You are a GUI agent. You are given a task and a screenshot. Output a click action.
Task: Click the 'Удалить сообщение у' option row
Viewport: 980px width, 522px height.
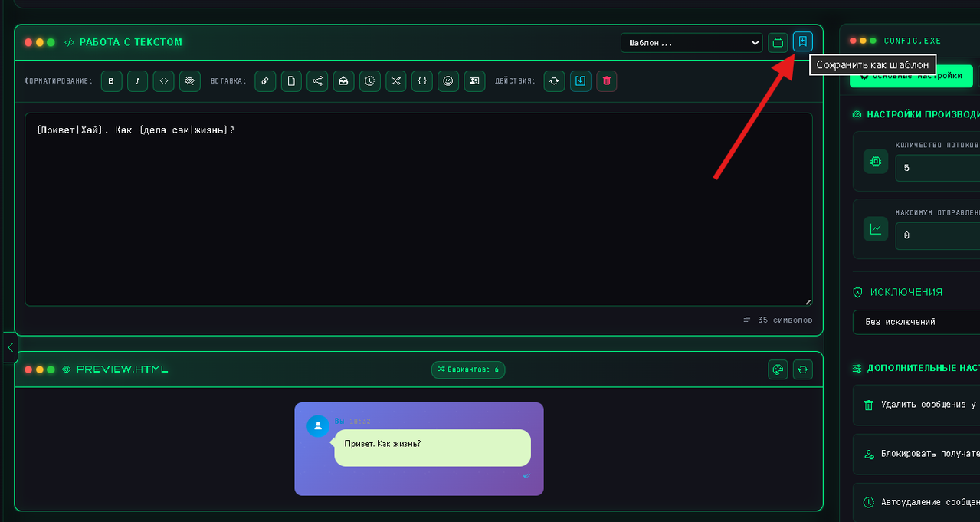click(x=916, y=405)
